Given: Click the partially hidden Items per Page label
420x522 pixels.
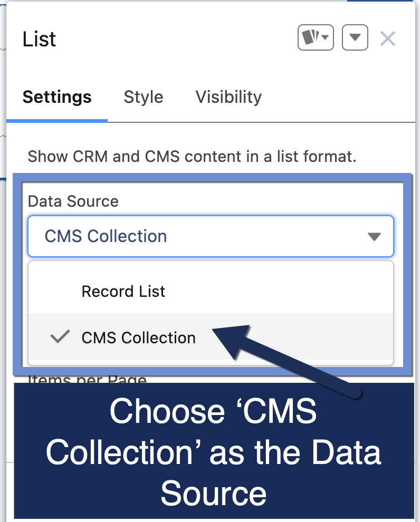Looking at the screenshot, I should pos(87,379).
